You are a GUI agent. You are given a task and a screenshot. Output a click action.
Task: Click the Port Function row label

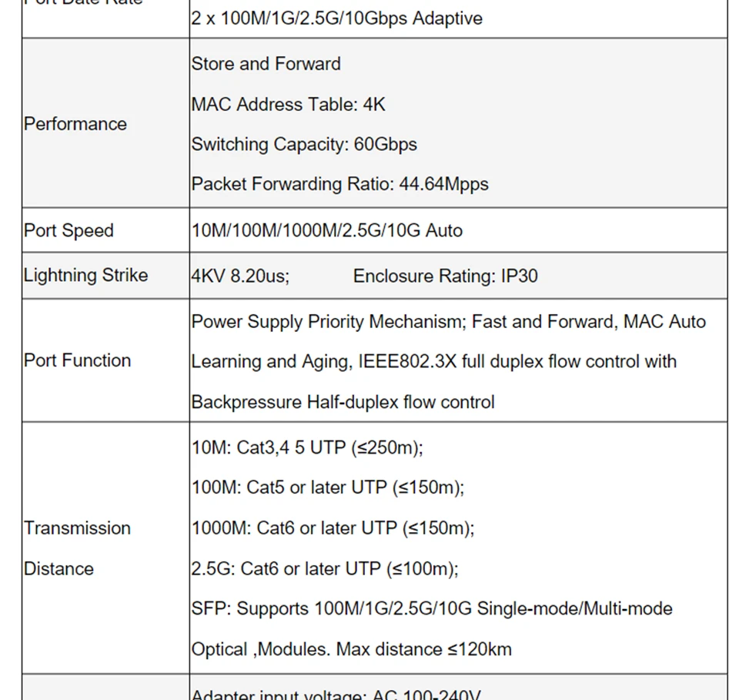pyautogui.click(x=77, y=360)
